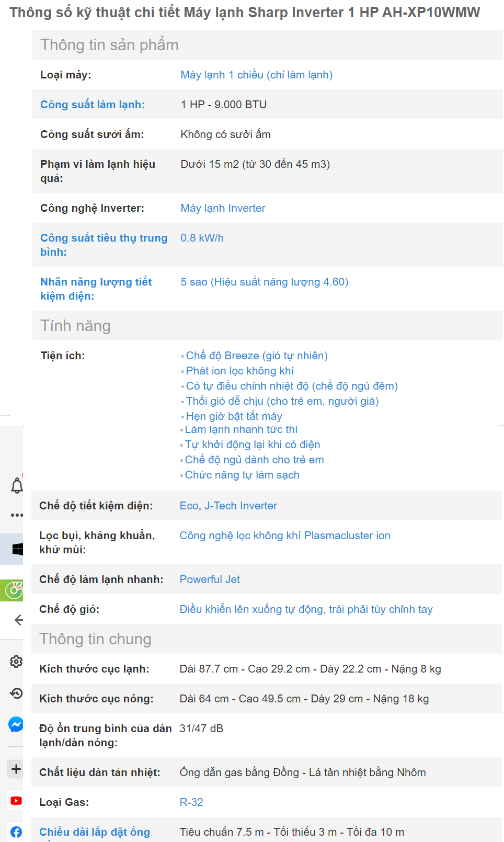The height and width of the screenshot is (842, 504).
Task: Click the Windows logo icon in sidebar
Action: pyautogui.click(x=17, y=549)
